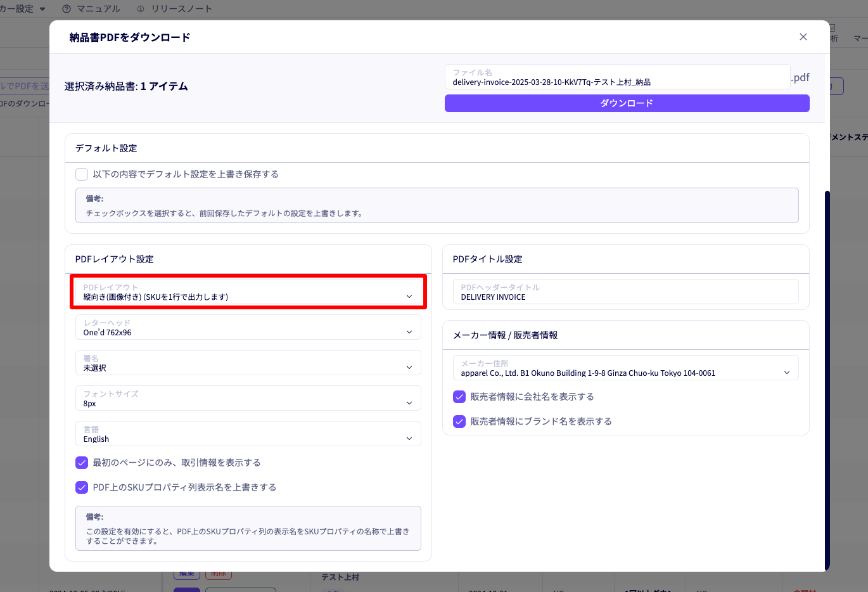Open the 言語 English dropdown
Image resolution: width=868 pixels, height=592 pixels.
[x=248, y=434]
